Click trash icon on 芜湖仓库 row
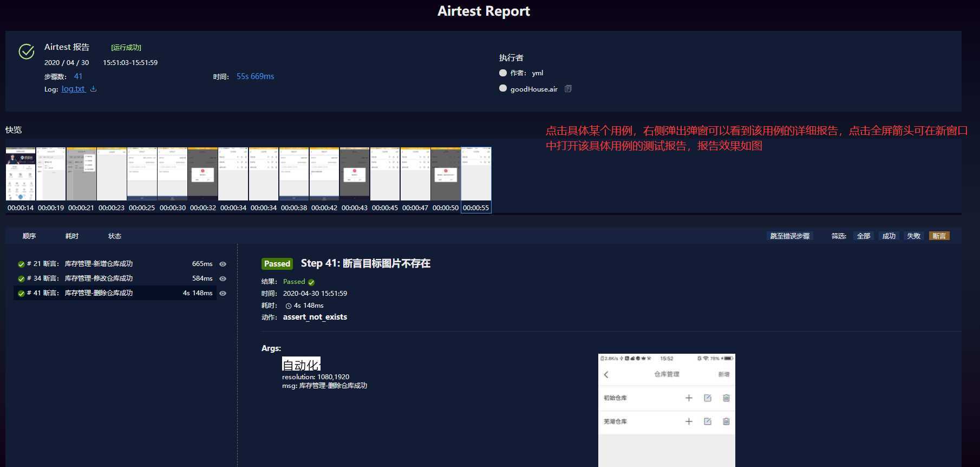Screen dimensions: 980x467 726,421
